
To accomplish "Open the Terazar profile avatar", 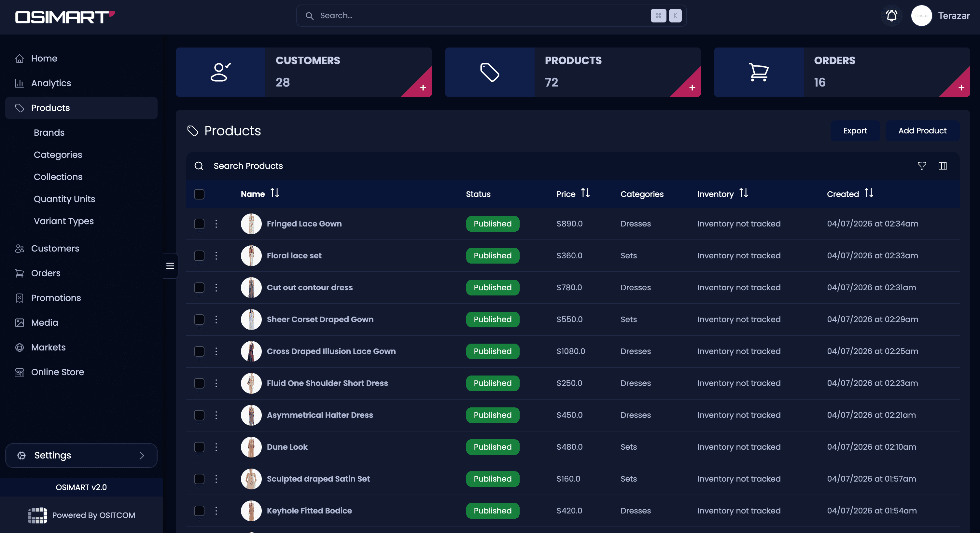I will click(921, 16).
